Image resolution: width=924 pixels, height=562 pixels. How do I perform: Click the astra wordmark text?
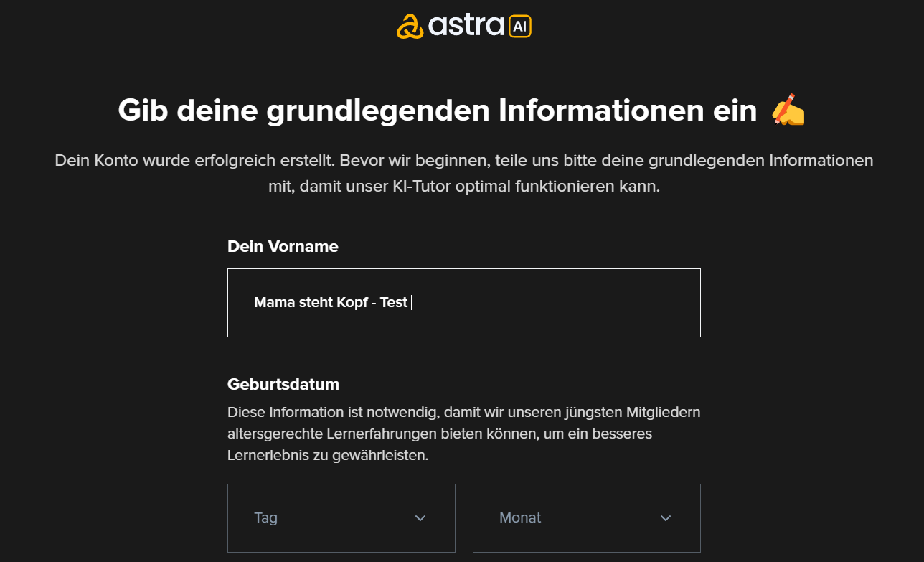coord(466,27)
